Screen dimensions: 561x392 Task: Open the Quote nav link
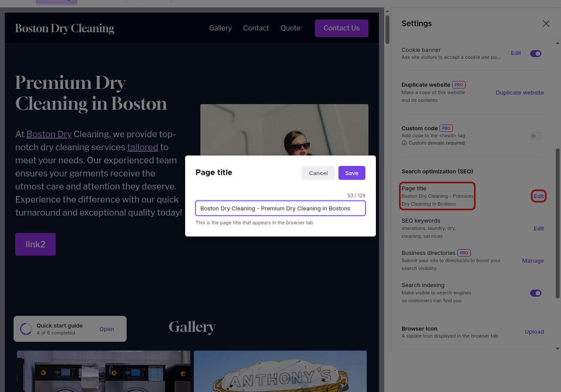[291, 28]
